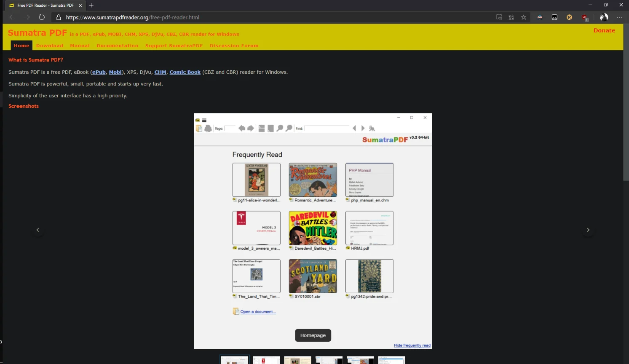Open the uBlock Origin extension icon
Viewport: 629px width, 364px height.
(x=584, y=17)
